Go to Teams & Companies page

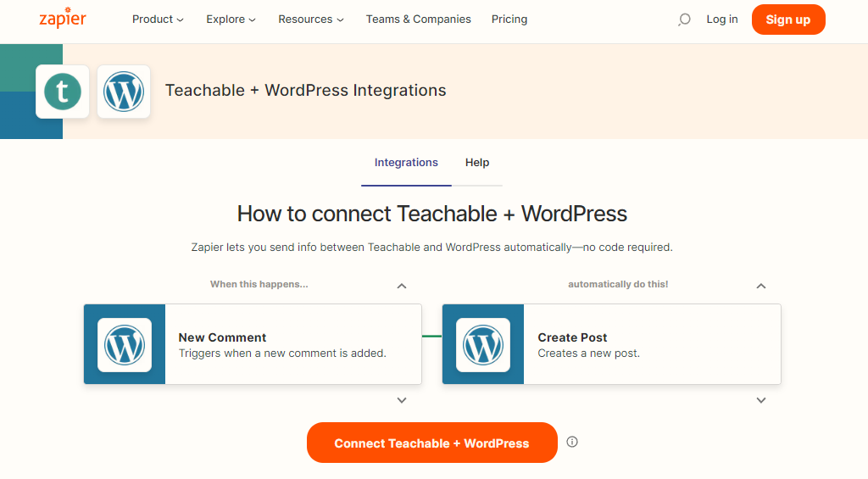[419, 19]
